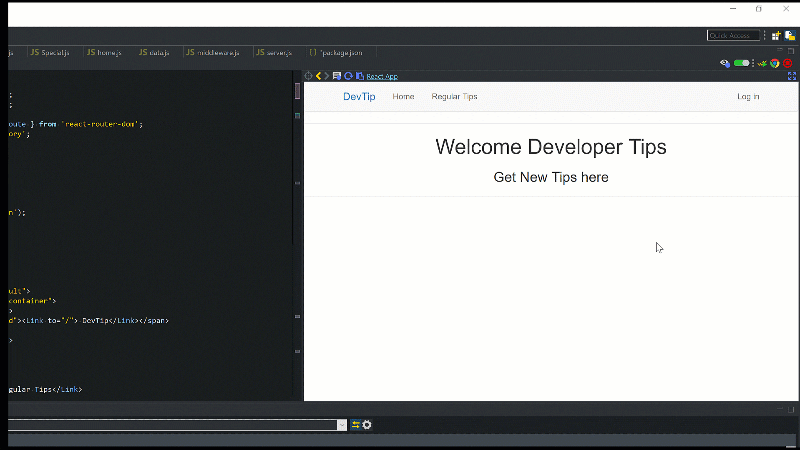Viewport: 800px width, 450px height.
Task: Switch to the home.js tab
Action: click(103, 52)
